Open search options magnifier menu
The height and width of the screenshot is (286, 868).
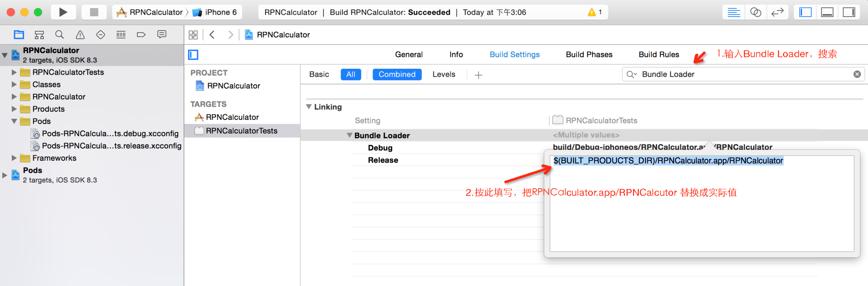[x=631, y=74]
